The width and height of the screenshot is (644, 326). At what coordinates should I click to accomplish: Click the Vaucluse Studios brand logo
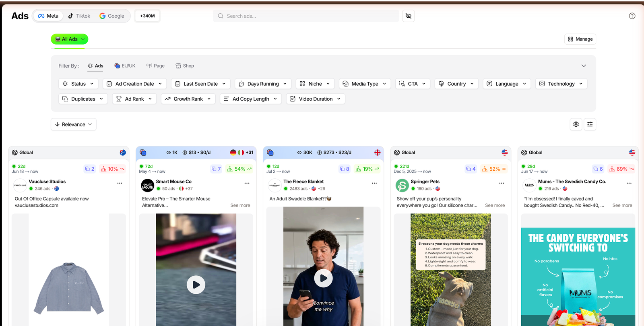(x=20, y=185)
